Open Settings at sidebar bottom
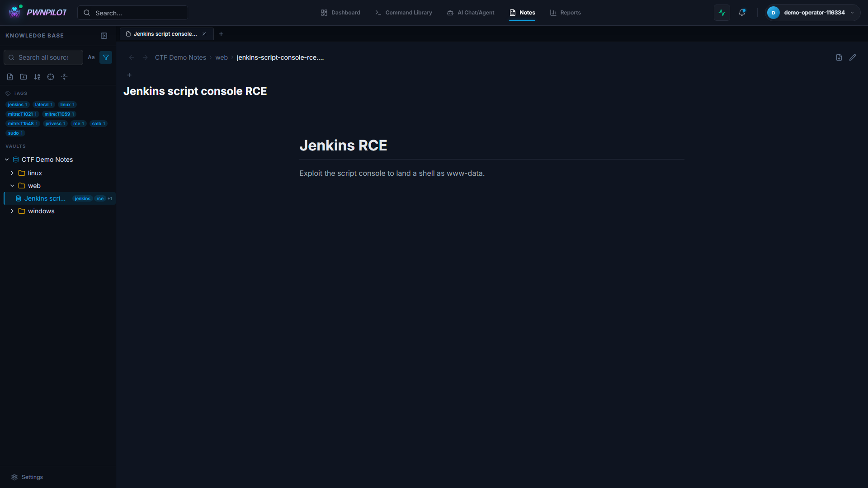This screenshot has width=868, height=488. pos(27,477)
